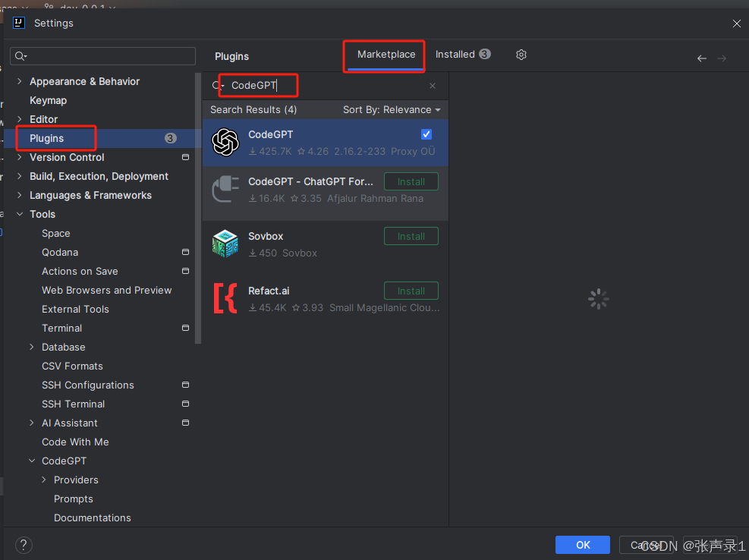
Task: Open Code With Me settings
Action: tap(75, 442)
